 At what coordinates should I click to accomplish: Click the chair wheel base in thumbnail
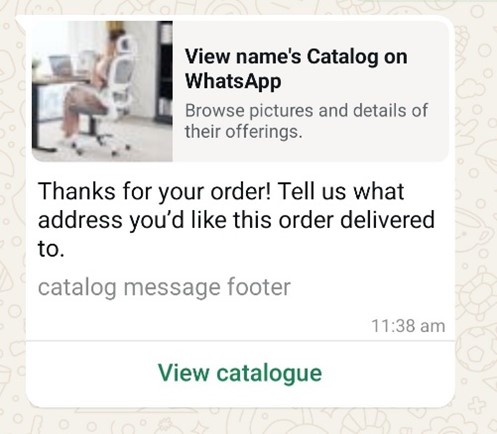(x=100, y=142)
